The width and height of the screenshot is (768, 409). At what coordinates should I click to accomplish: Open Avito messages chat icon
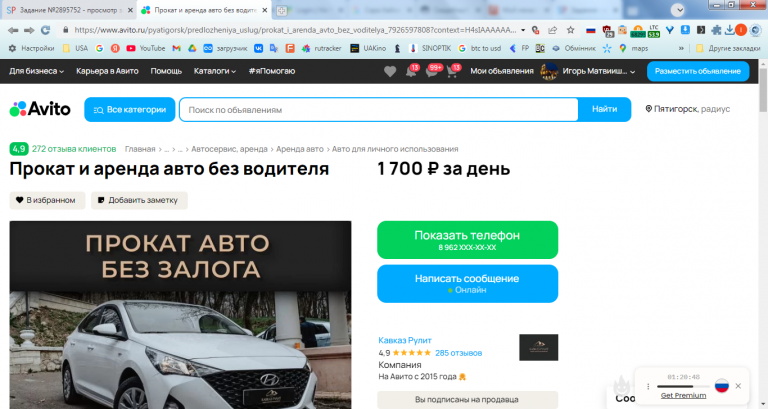point(433,72)
